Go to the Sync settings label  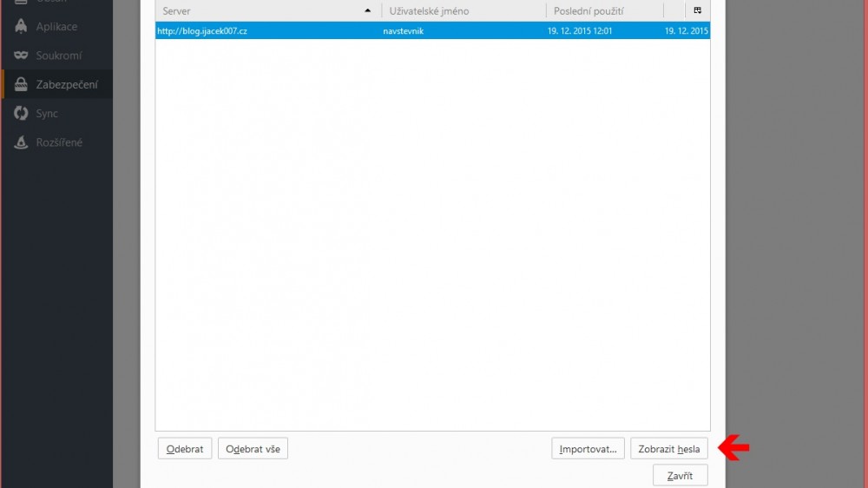coord(47,114)
